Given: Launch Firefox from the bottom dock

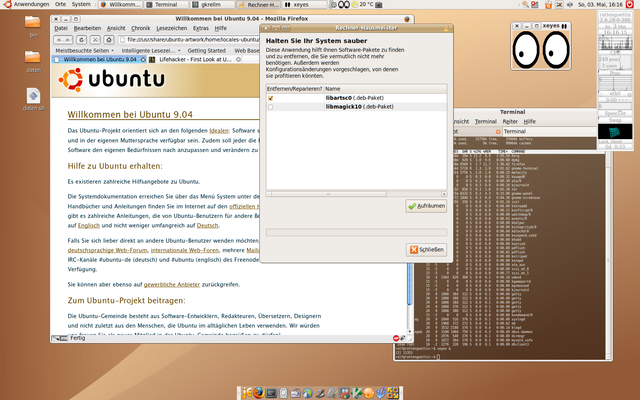Looking at the screenshot, I should (258, 393).
